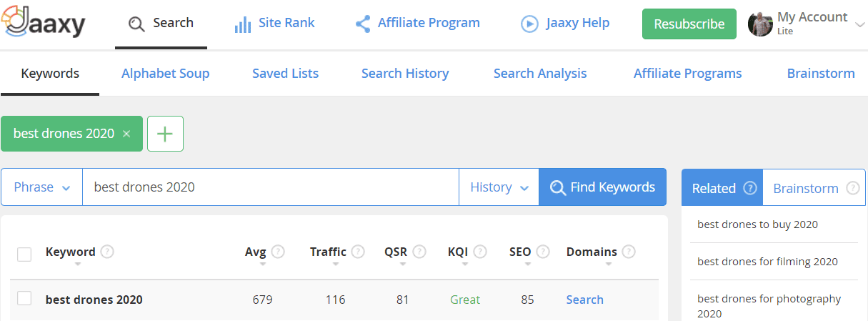Click related keyword 'best drones for filming 2020'
This screenshot has width=868, height=321.
[x=767, y=262]
